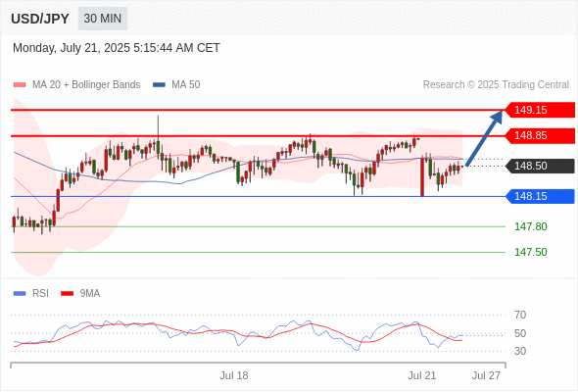Click the Jul 27 date axis label
The image size is (578, 392).
tap(487, 375)
